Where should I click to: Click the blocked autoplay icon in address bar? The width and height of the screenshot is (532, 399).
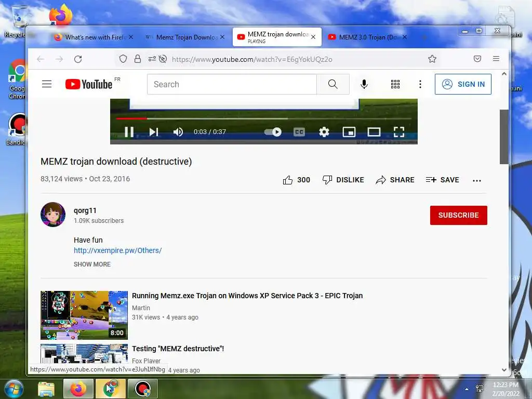[163, 59]
